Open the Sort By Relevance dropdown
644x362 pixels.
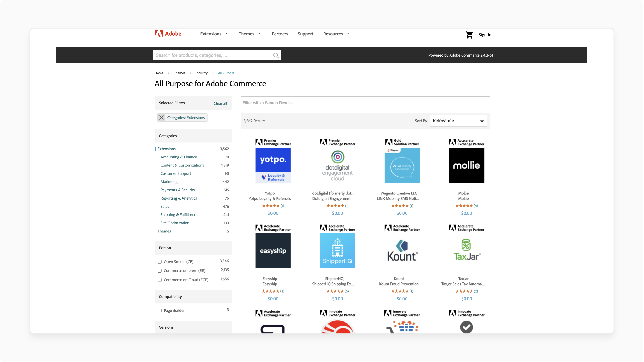458,121
